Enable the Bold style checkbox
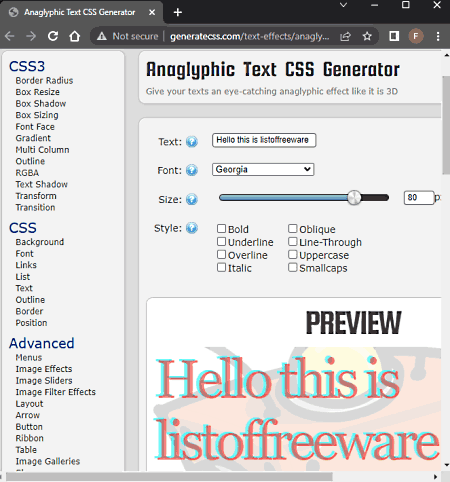Image resolution: width=450 pixels, height=482 pixels. pos(221,228)
